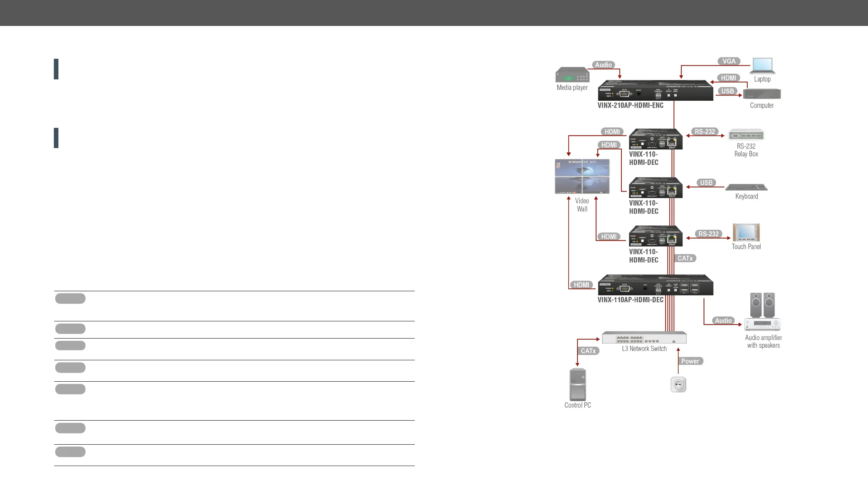Click the RS-232 label beside Touch Panel
This screenshot has height=487, width=868.
coord(708,234)
